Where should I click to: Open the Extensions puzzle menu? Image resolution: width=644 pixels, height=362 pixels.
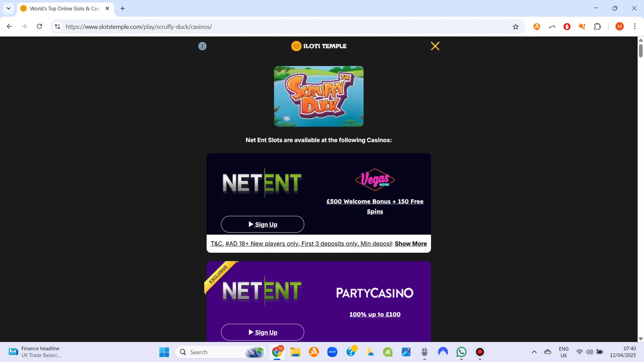coord(597,26)
